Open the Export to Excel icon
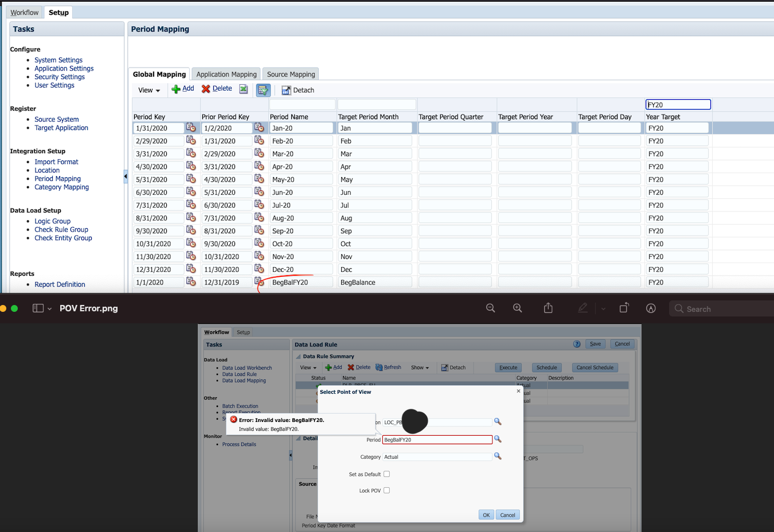Image resolution: width=774 pixels, height=532 pixels. (243, 89)
